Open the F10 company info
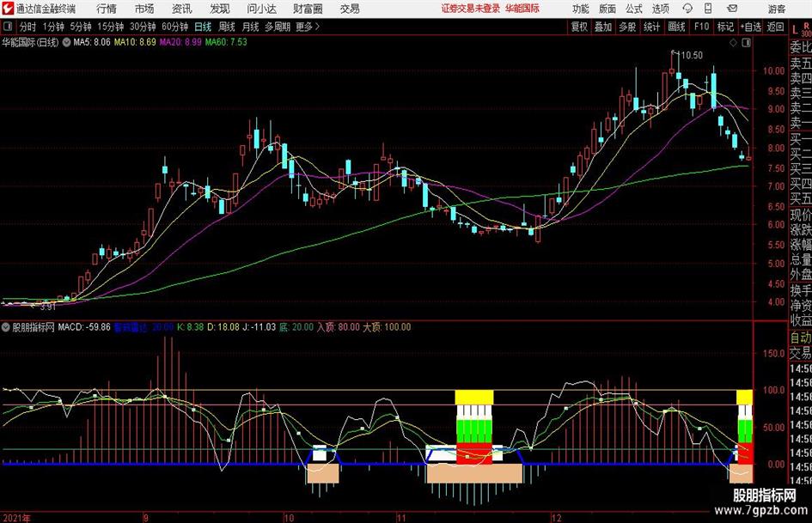Viewport: 812px width, 523px height. point(701,27)
